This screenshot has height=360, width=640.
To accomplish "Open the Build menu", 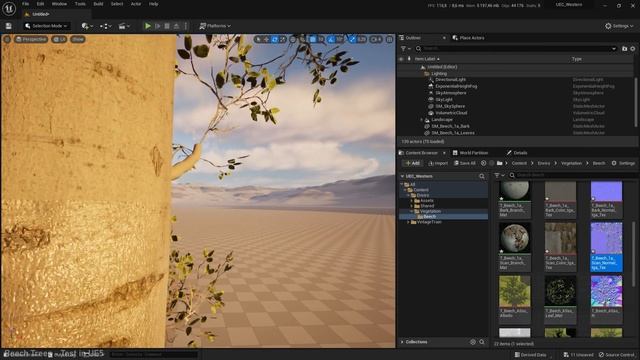I will tap(98, 4).
